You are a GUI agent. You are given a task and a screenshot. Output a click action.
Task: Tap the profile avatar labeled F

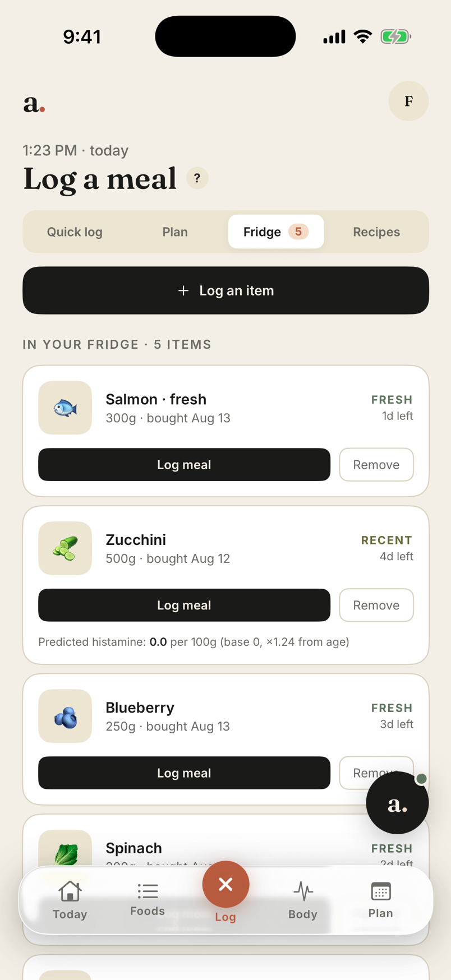coord(408,101)
